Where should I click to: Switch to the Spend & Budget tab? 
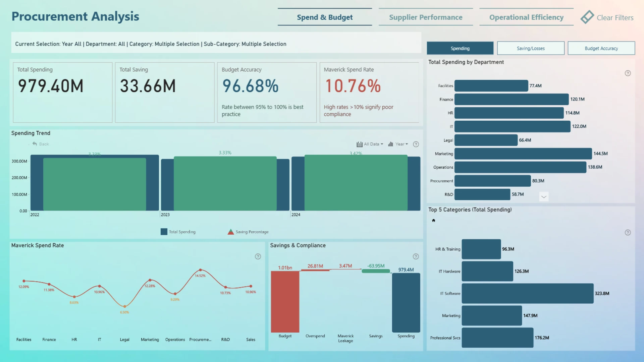(325, 17)
